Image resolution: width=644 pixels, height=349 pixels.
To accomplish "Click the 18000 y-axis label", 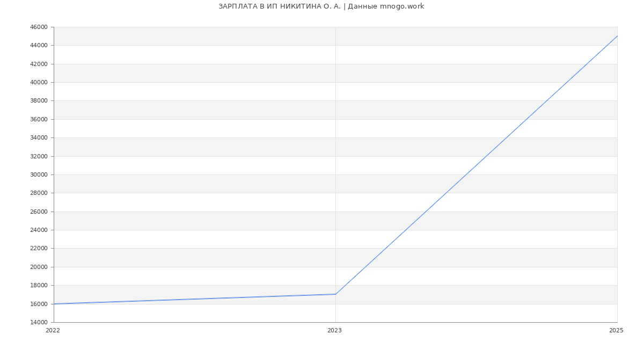I will coord(39,285).
